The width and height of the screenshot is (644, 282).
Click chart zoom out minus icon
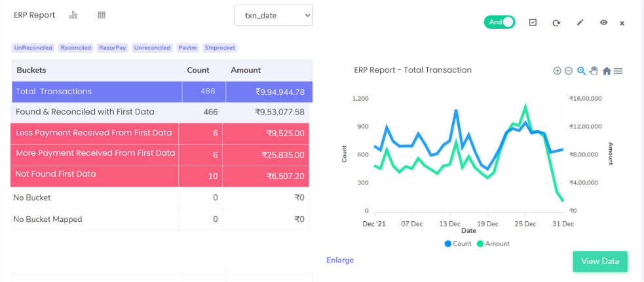point(569,71)
